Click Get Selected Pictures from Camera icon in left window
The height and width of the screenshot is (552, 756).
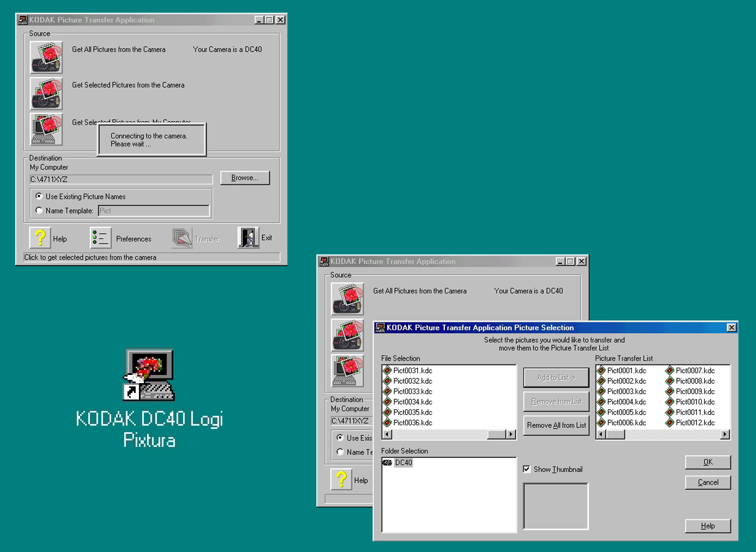[46, 94]
